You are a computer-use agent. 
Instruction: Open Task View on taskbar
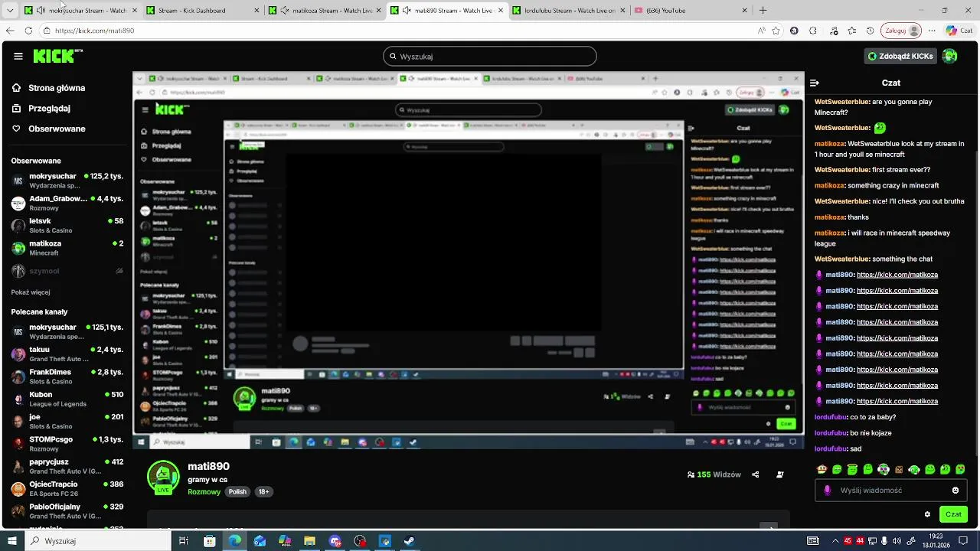(184, 541)
